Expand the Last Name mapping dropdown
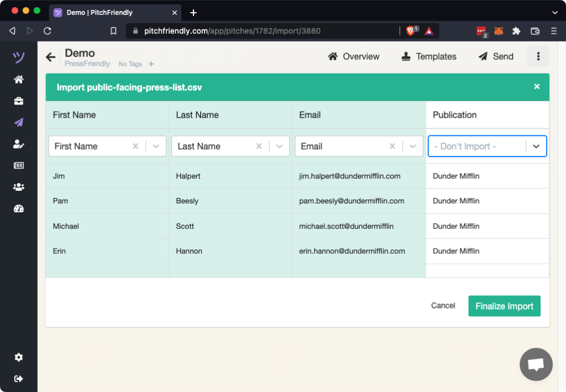 pyautogui.click(x=279, y=147)
